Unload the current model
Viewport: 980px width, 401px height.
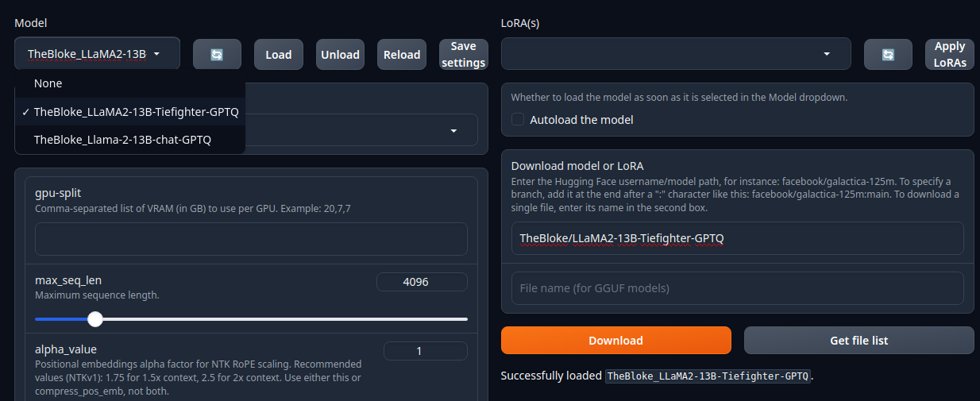click(340, 55)
